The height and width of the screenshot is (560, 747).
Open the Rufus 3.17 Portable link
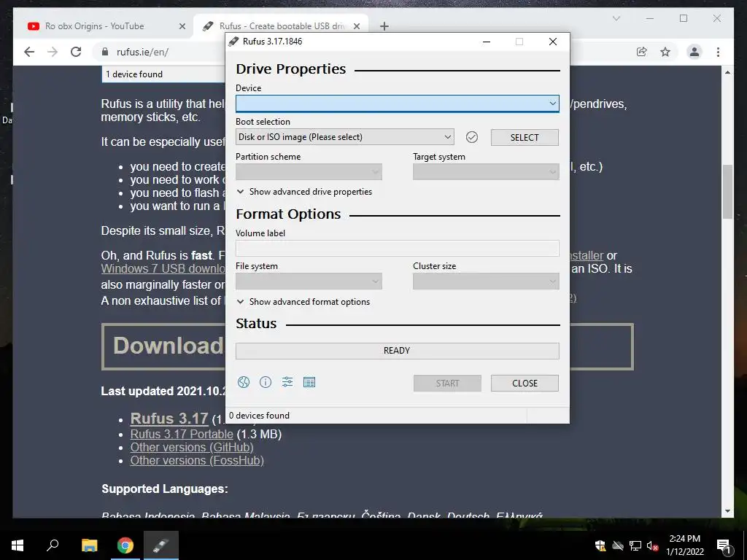coord(182,435)
